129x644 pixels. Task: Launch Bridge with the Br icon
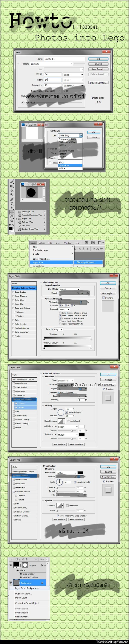tap(86, 243)
